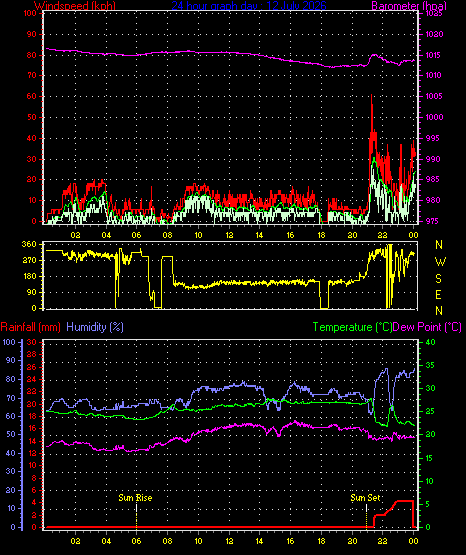Click the '28' value on the red rainfall axis

click(x=32, y=354)
